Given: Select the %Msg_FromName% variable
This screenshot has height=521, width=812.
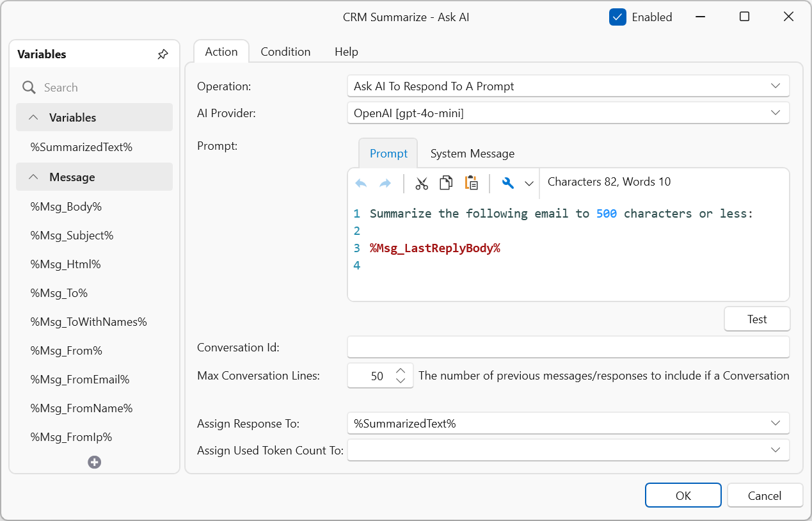Looking at the screenshot, I should 81,408.
